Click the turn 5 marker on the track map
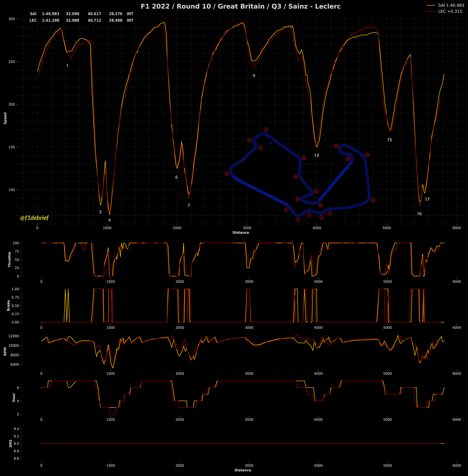 point(321,205)
